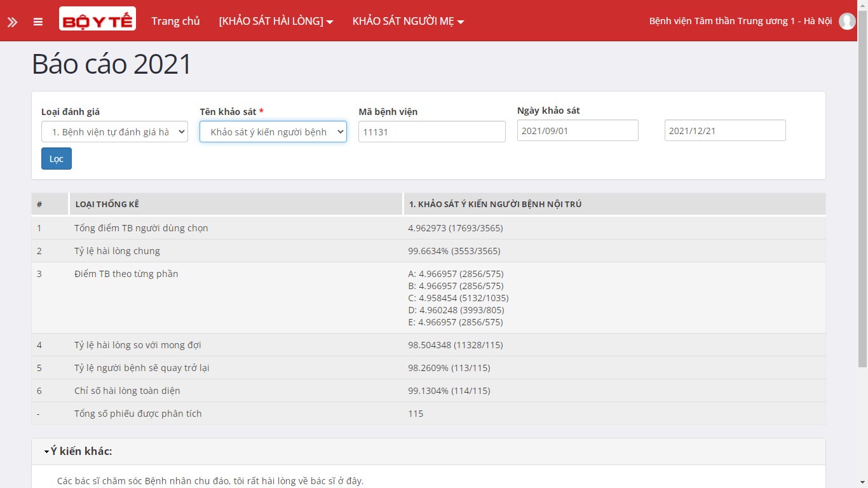Select the Tỷ lệ hài lòng chung row
This screenshot has height=488, width=868.
(x=117, y=251)
